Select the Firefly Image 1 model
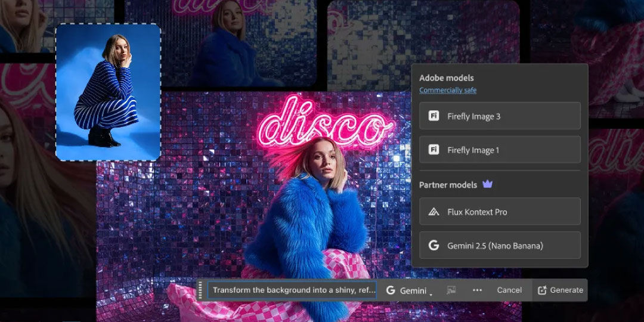 pyautogui.click(x=500, y=150)
